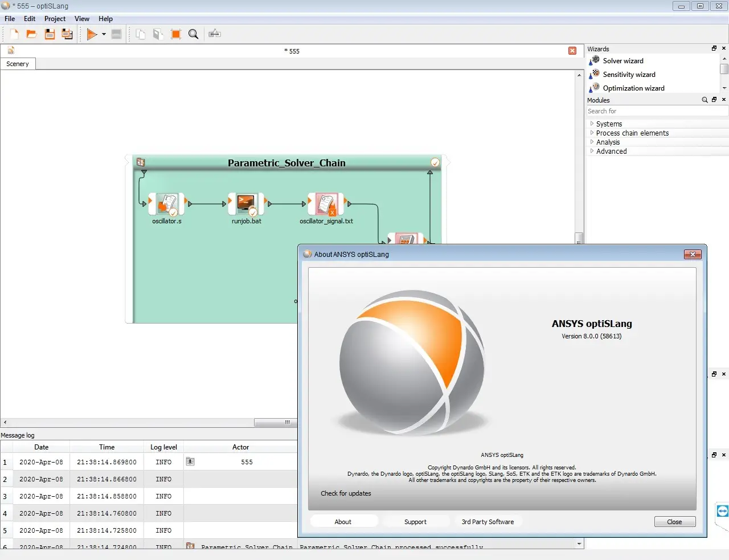The height and width of the screenshot is (560, 729).
Task: Run the project with the orange play icon
Action: pos(92,34)
